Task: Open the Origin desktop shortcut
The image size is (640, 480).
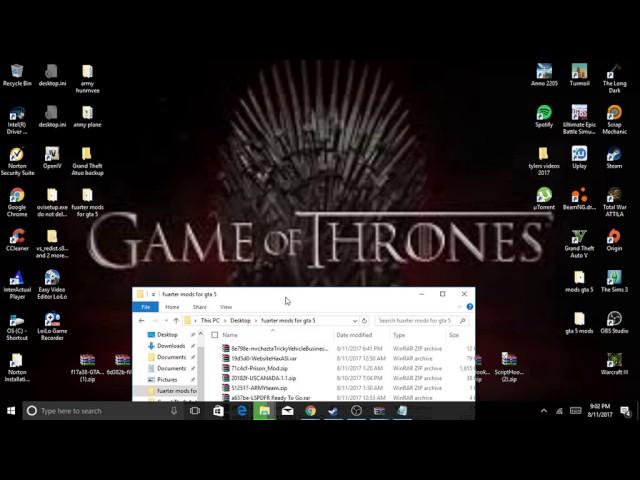Action: click(x=614, y=240)
